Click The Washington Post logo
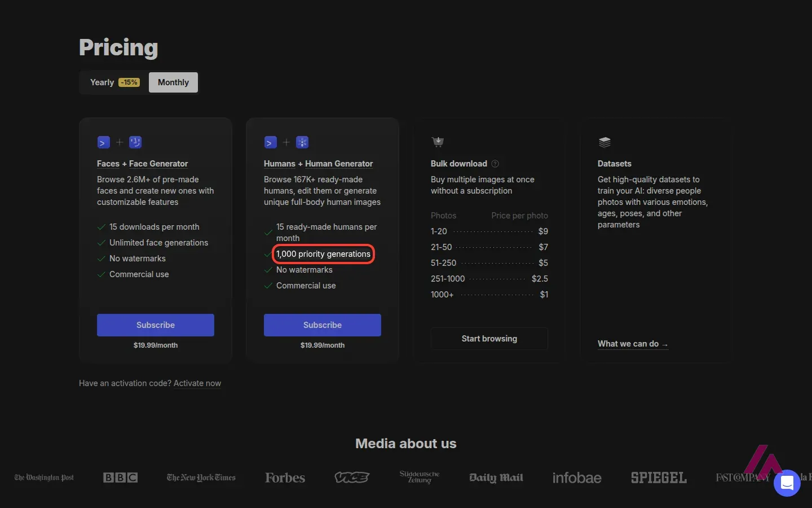 44,478
